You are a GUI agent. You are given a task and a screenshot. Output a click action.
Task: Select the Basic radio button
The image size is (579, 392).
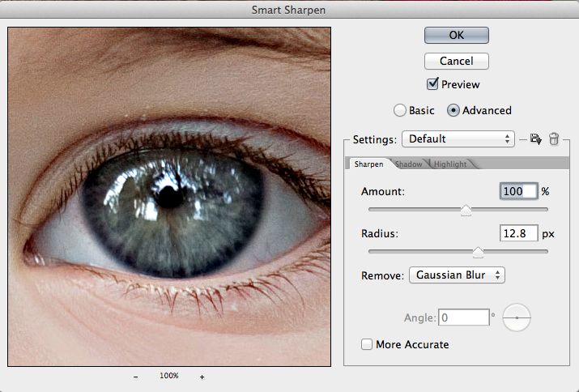tap(399, 110)
